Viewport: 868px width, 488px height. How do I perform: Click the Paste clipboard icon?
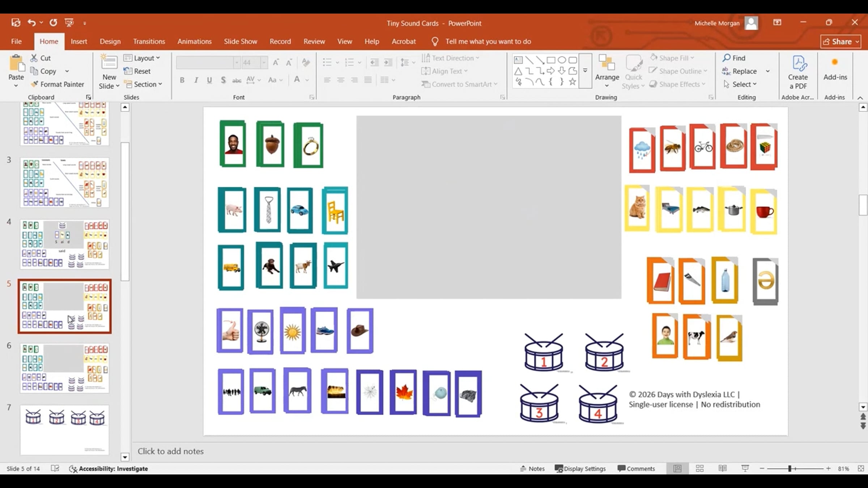[16, 64]
